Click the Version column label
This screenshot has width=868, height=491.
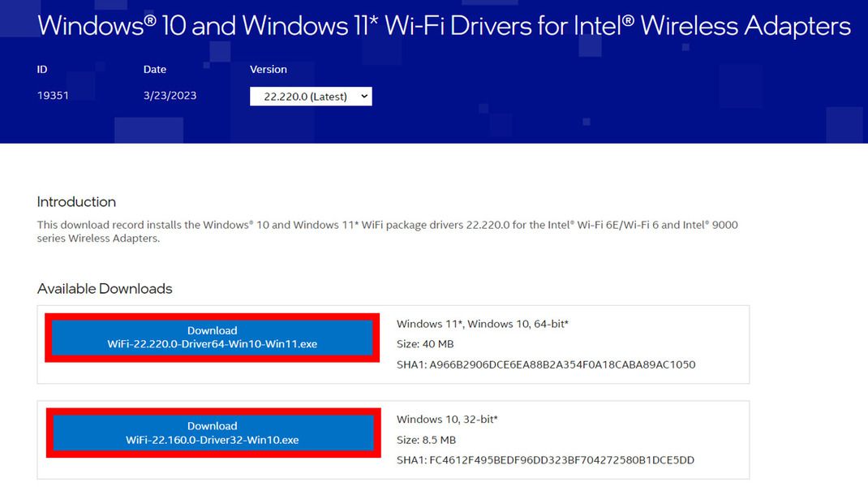(269, 69)
